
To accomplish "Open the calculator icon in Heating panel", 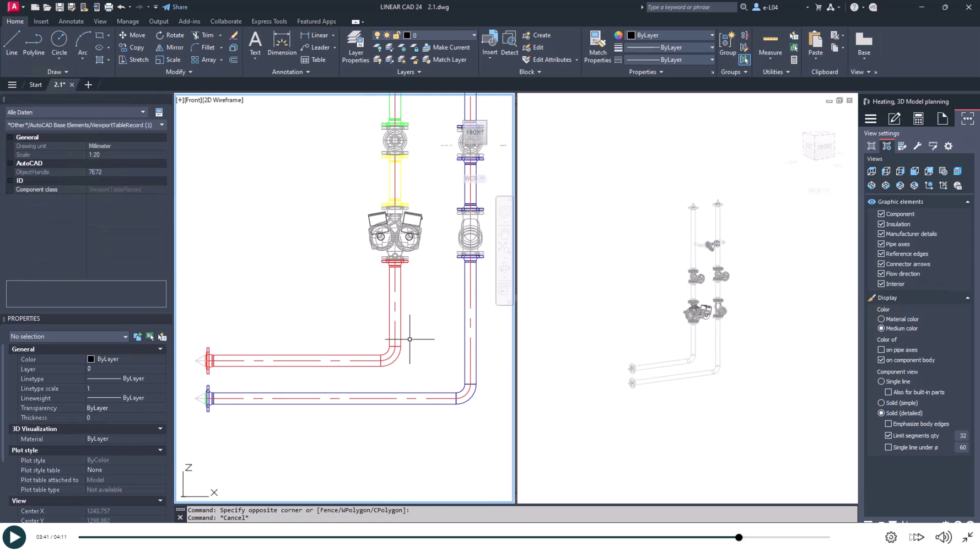I will point(918,118).
